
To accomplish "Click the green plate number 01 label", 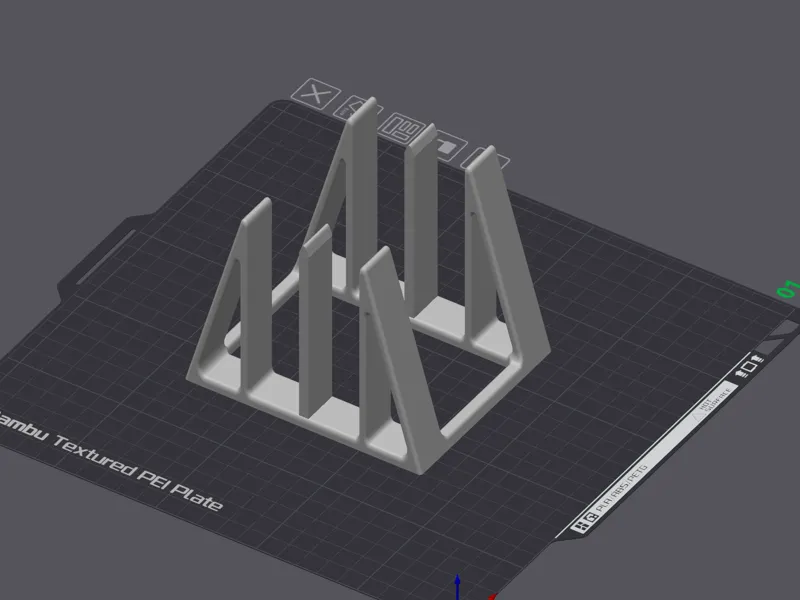I will 788,289.
